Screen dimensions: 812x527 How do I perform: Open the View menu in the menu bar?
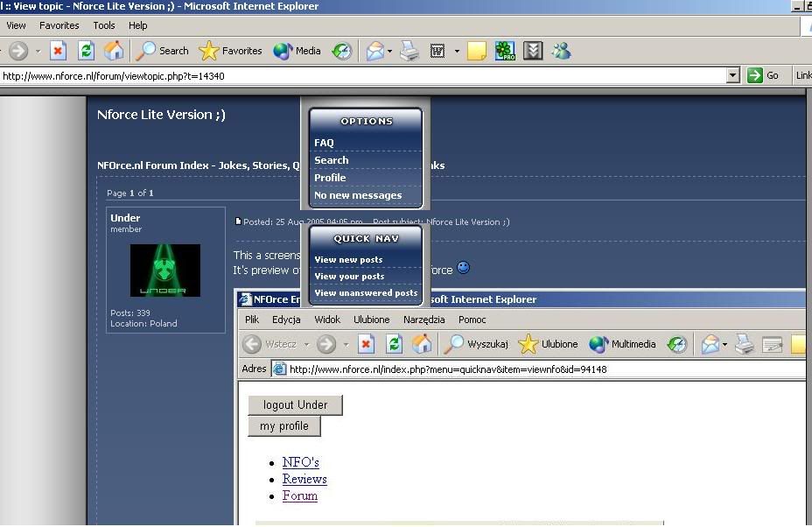pos(16,25)
